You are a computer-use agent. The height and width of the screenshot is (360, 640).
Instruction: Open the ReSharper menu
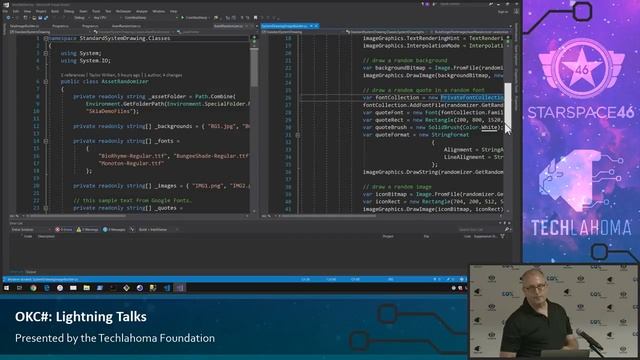click(x=123, y=11)
